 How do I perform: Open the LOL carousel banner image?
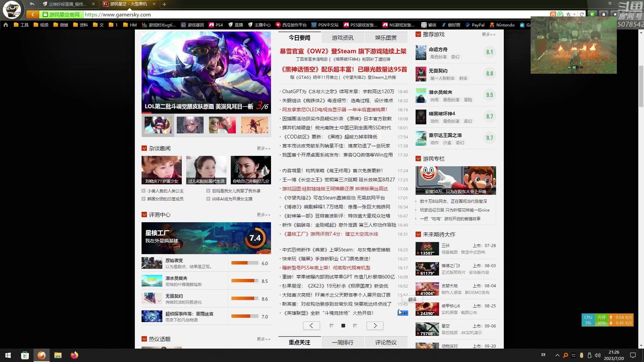(206, 72)
